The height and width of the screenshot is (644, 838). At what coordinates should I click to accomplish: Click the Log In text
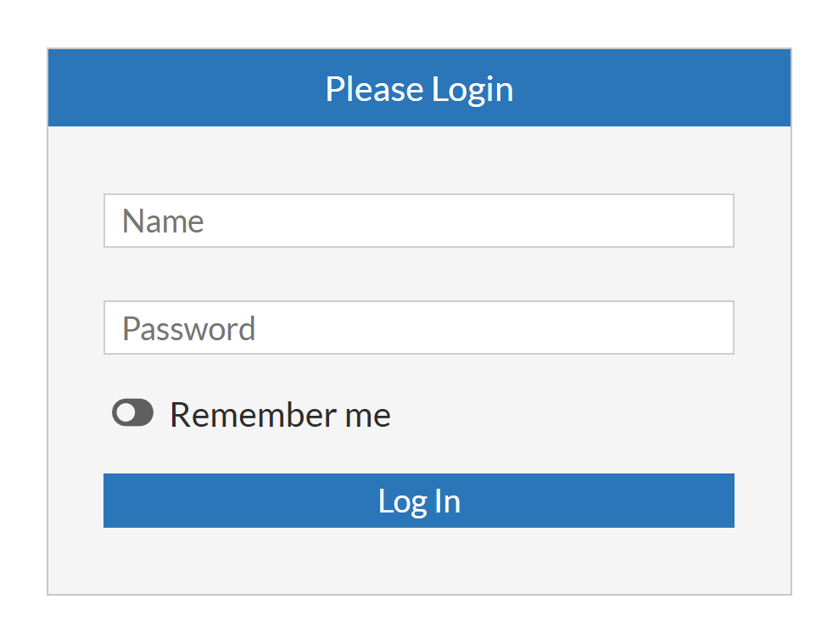[x=419, y=501]
